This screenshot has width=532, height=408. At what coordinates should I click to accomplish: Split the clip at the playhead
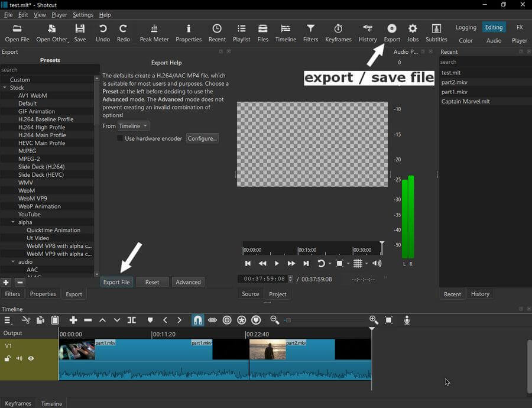point(132,320)
